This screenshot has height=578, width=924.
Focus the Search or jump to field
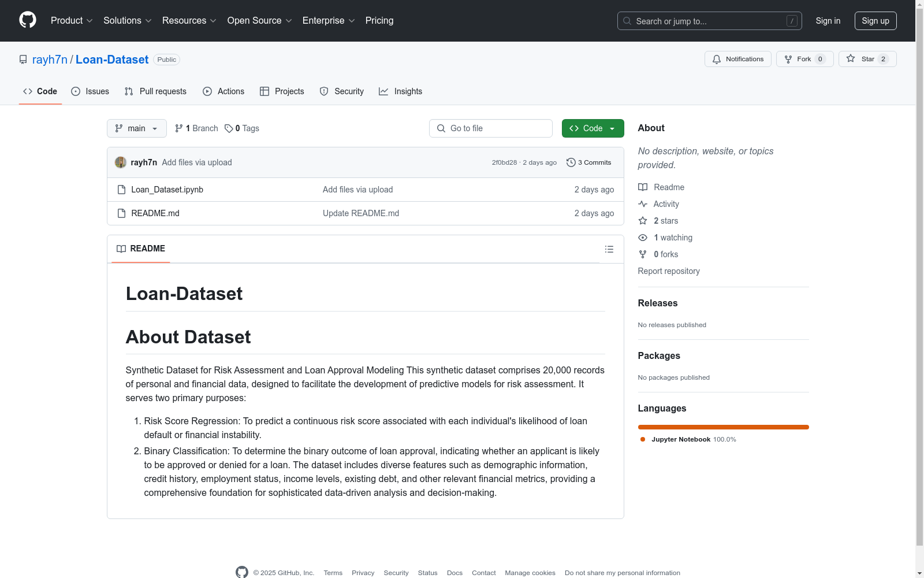[710, 21]
